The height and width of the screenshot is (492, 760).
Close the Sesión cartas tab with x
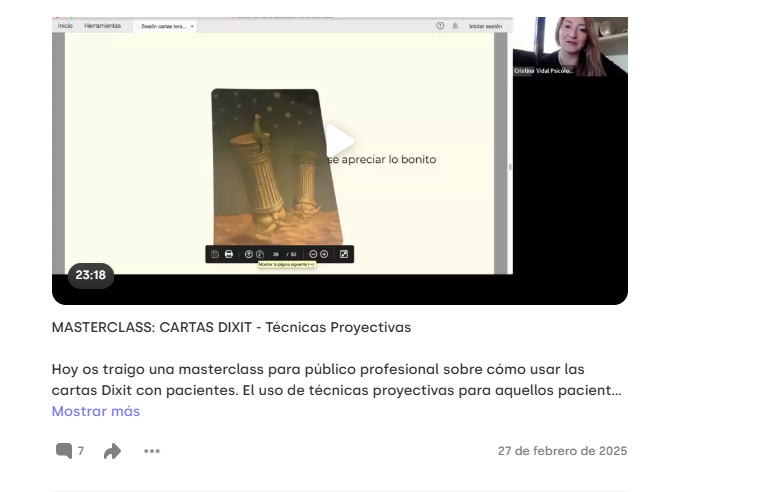click(192, 26)
